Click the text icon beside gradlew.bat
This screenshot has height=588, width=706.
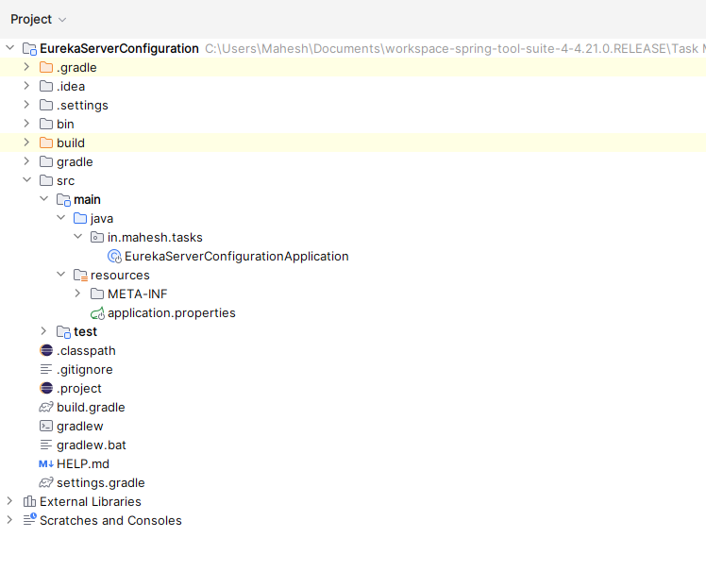point(46,445)
